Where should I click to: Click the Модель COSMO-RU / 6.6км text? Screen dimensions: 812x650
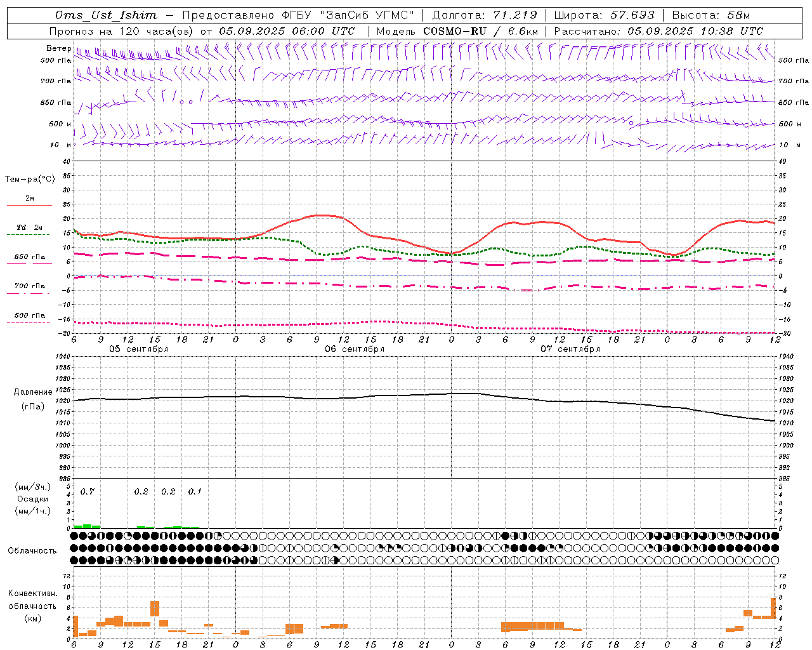click(457, 31)
